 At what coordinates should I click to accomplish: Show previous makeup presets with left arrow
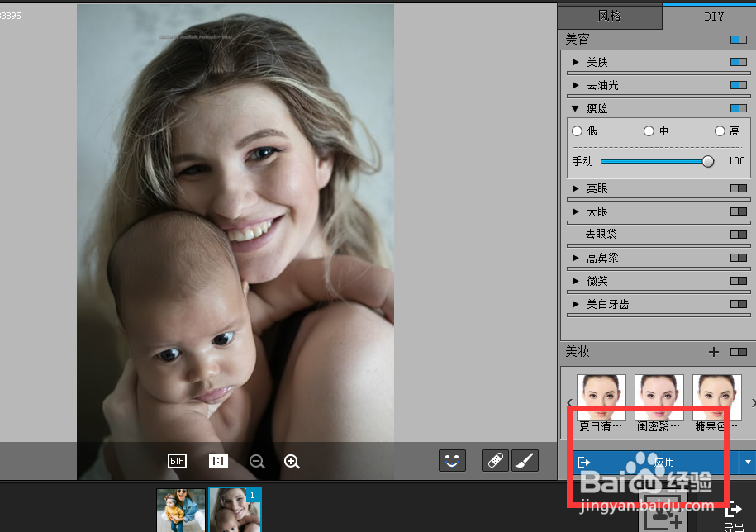569,402
